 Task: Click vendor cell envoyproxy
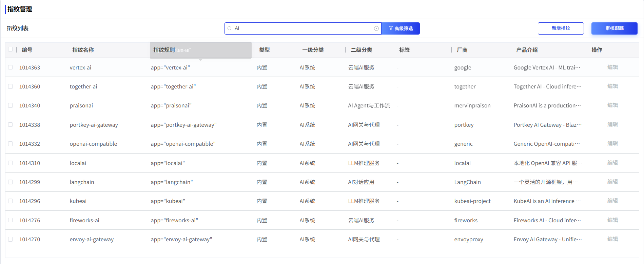pyautogui.click(x=469, y=239)
